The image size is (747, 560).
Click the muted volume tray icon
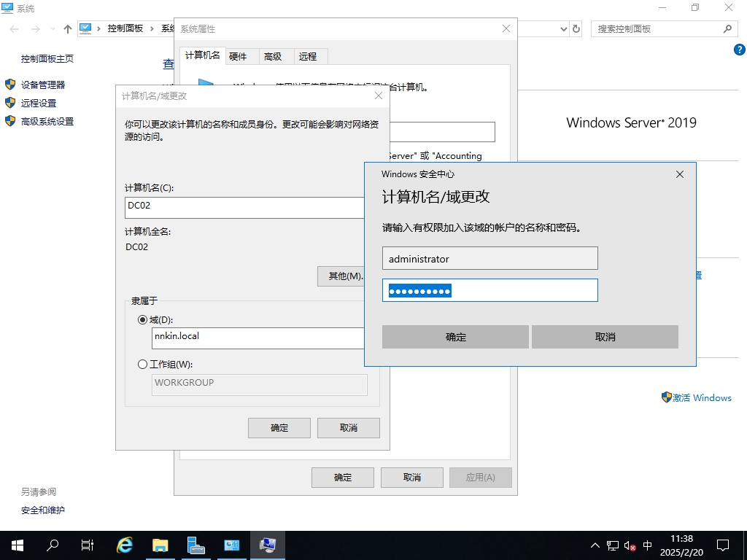click(x=630, y=545)
